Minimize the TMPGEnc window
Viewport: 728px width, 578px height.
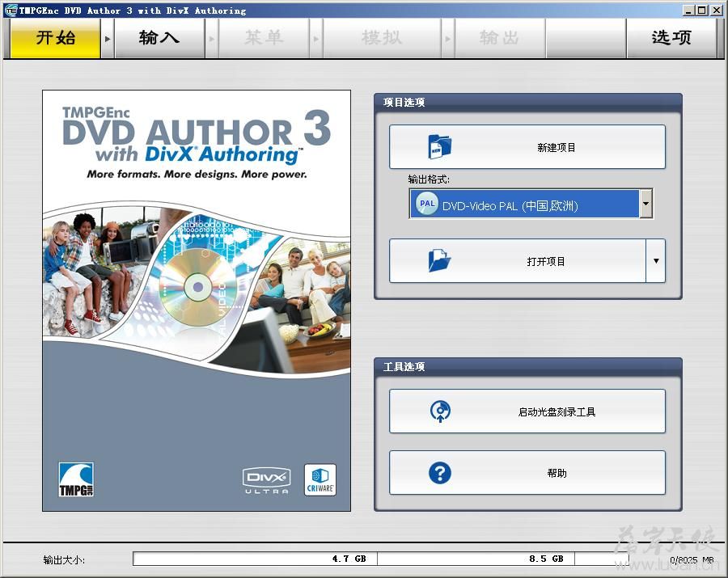(688, 10)
